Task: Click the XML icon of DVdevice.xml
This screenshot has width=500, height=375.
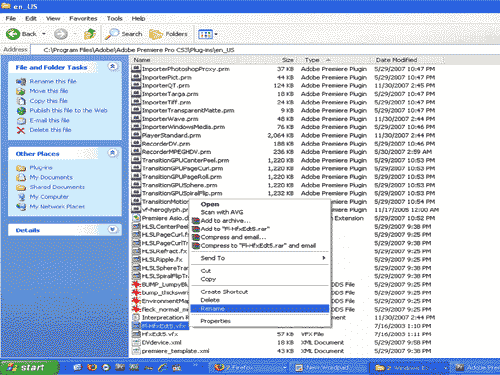Action: (x=136, y=342)
